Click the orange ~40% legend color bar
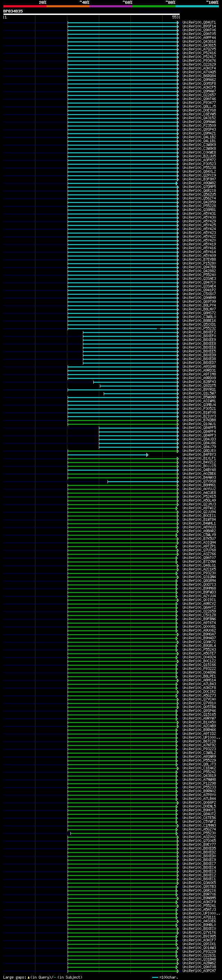 tap(68, 6)
